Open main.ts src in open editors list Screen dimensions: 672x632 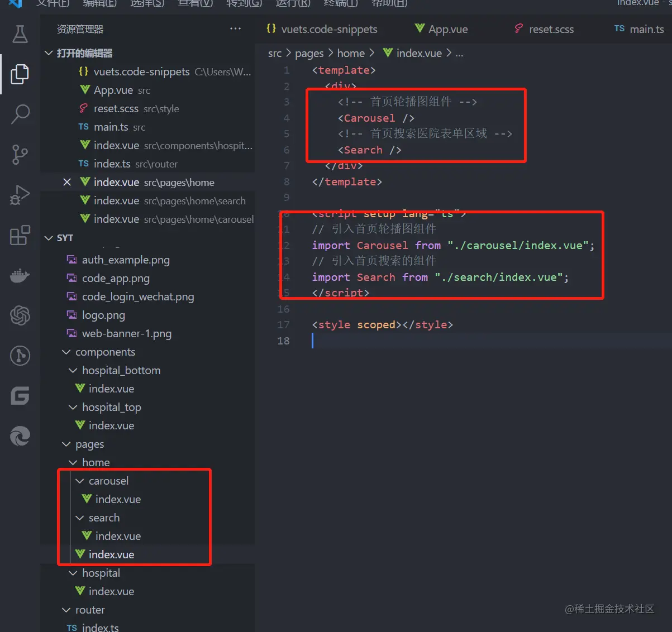147,127
